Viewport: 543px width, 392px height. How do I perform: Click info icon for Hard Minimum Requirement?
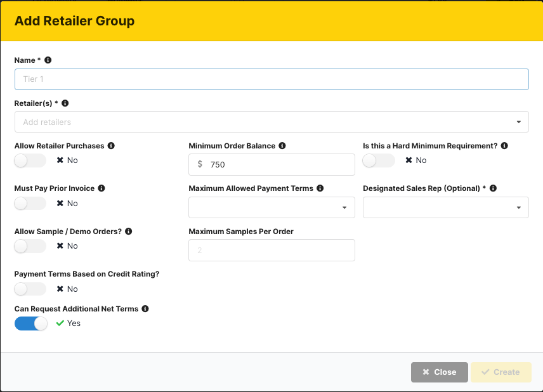[x=504, y=146]
